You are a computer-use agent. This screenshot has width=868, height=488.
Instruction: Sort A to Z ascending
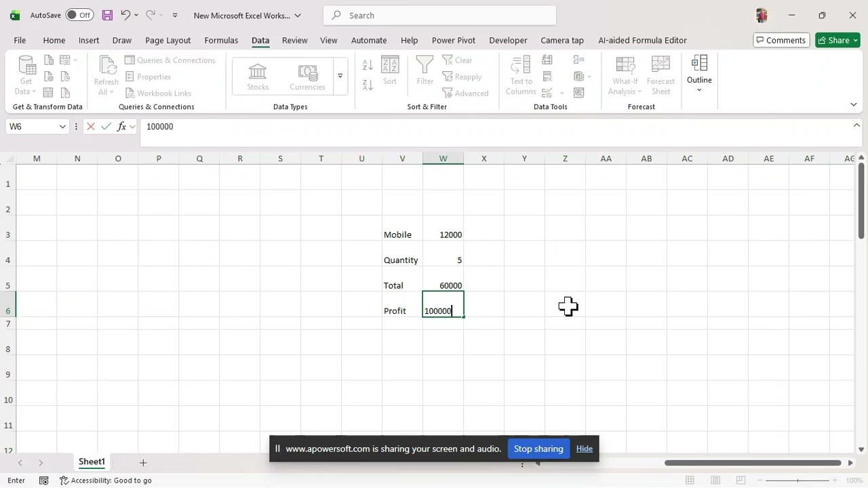coord(368,65)
